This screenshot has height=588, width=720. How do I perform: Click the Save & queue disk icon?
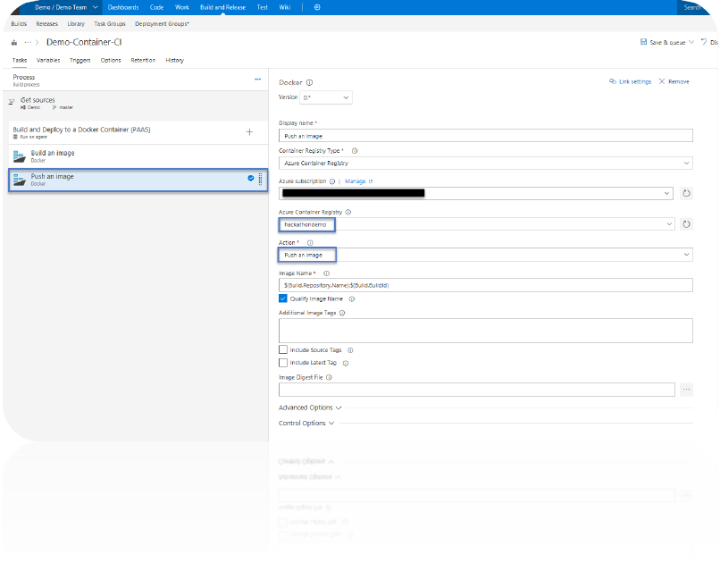[x=644, y=42]
